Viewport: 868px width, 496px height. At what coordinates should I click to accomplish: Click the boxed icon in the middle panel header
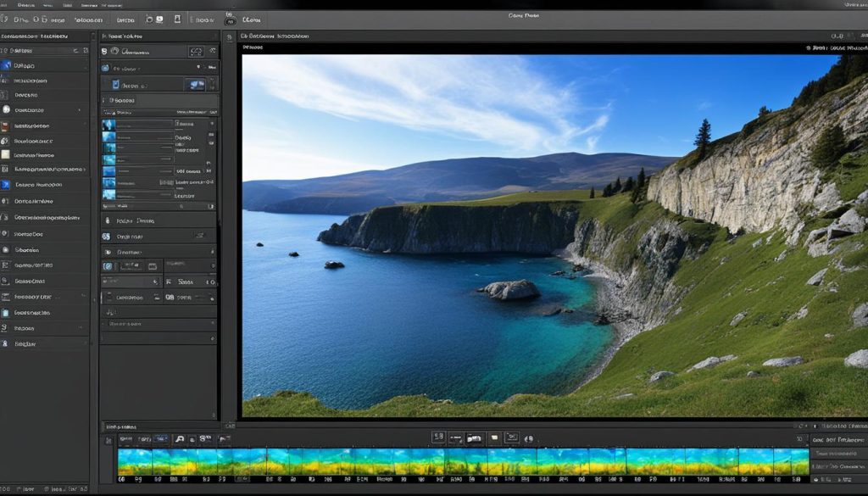pos(197,52)
